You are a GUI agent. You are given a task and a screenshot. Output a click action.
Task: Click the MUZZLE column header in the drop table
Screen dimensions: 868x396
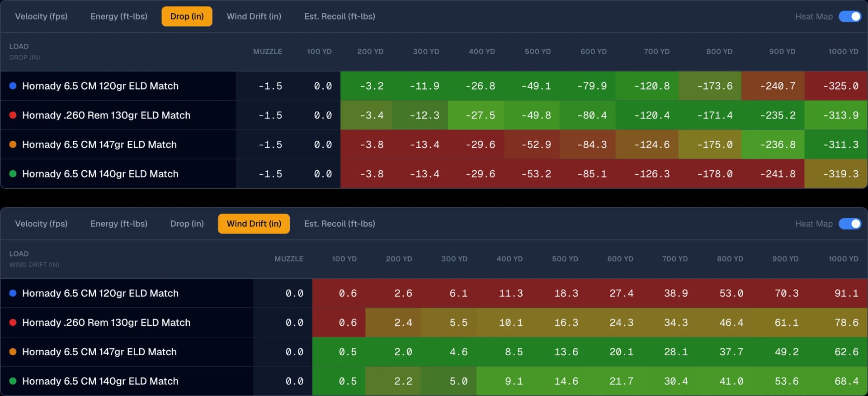click(268, 52)
